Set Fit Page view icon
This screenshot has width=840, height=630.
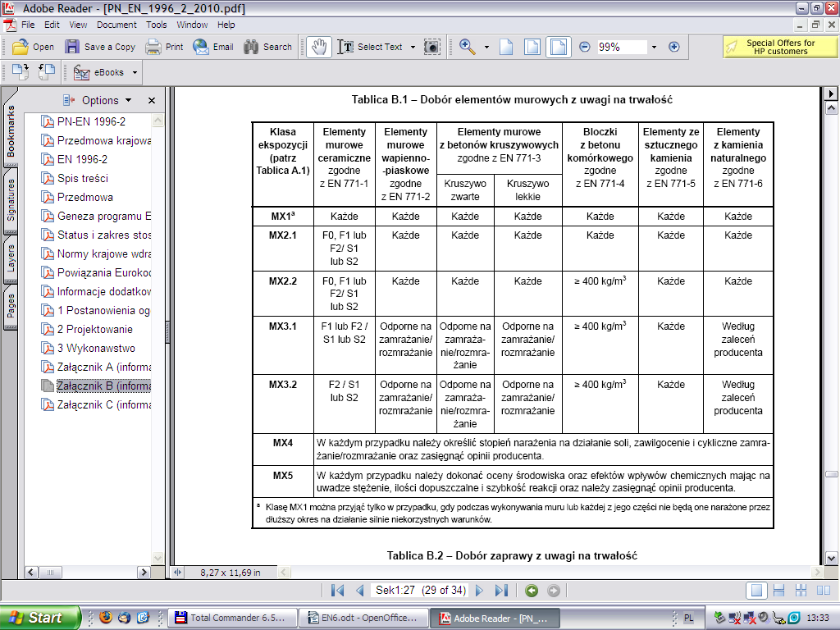tap(532, 47)
